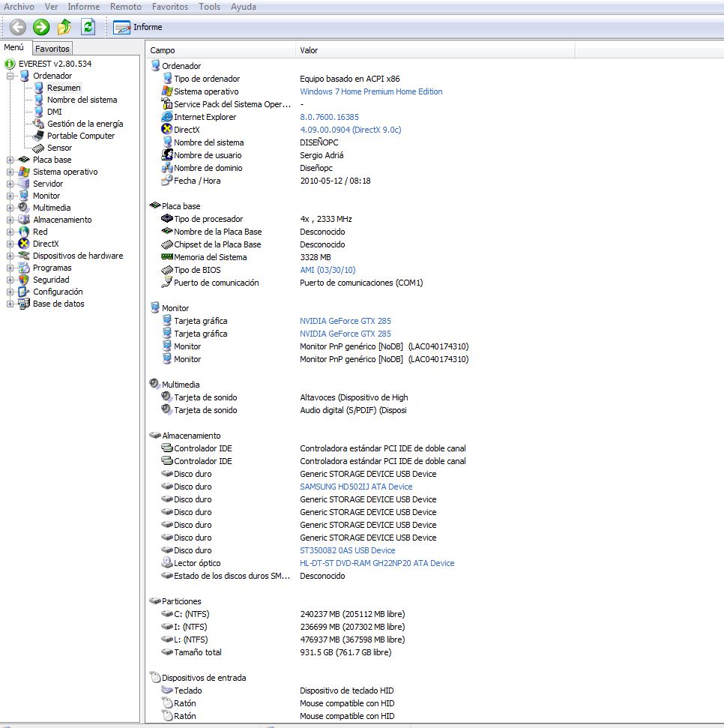Viewport: 724px width, 728px height.
Task: Click the EVEREST v2.80.534 root icon
Action: coord(10,64)
